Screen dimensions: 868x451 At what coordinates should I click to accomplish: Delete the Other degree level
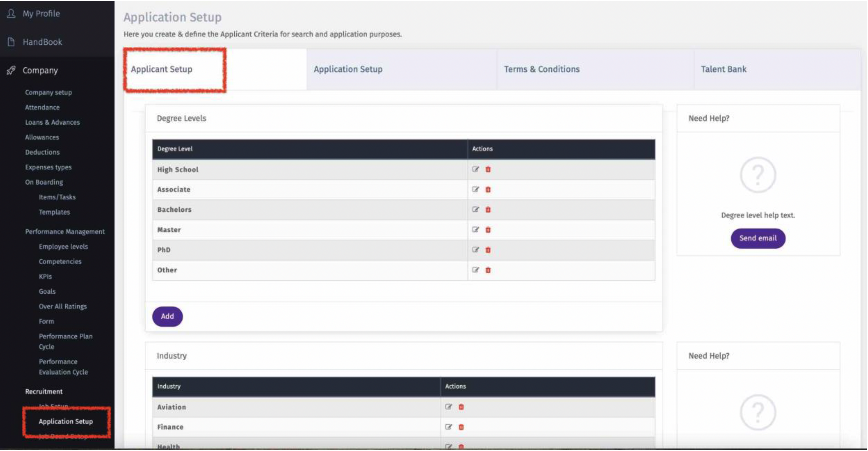click(x=488, y=270)
